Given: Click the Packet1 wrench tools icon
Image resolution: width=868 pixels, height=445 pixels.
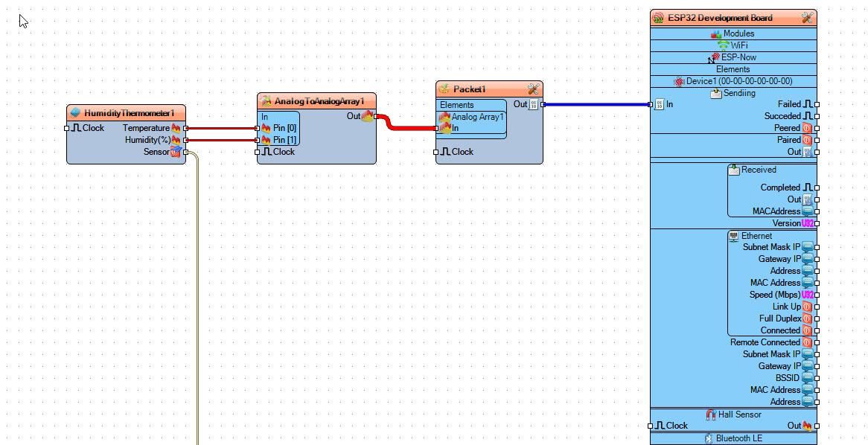Looking at the screenshot, I should (534, 89).
